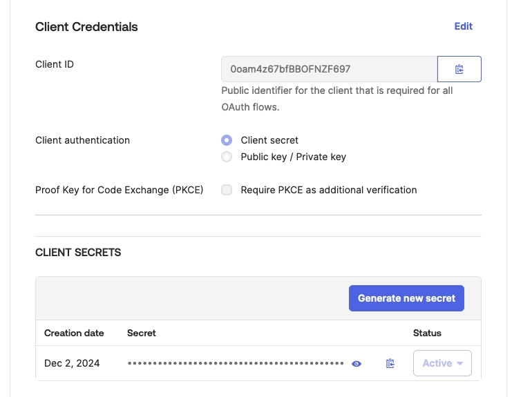The image size is (532, 397).
Task: Click the CLIENT SECRETS section title
Action: point(78,253)
